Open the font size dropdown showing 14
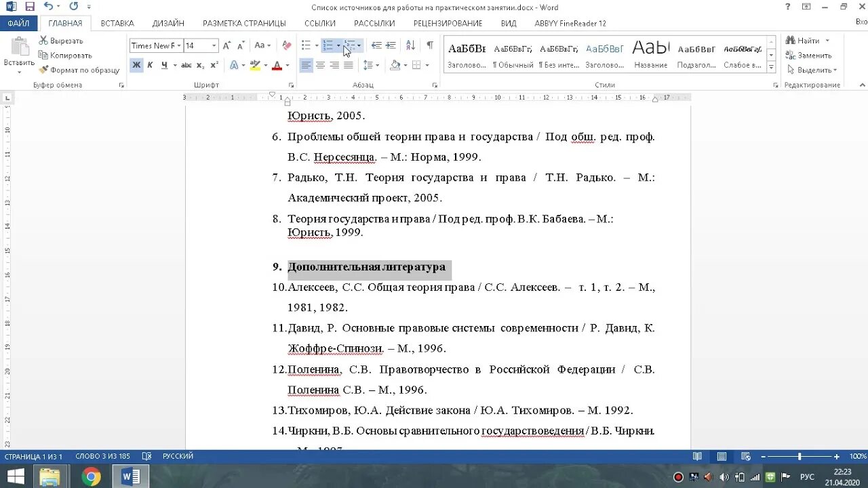 tap(214, 45)
